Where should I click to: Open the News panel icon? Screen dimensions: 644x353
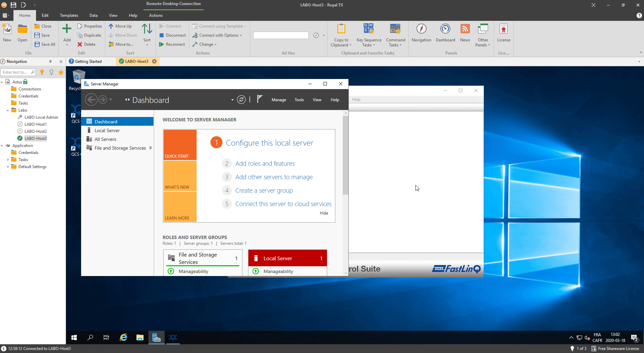pyautogui.click(x=465, y=29)
